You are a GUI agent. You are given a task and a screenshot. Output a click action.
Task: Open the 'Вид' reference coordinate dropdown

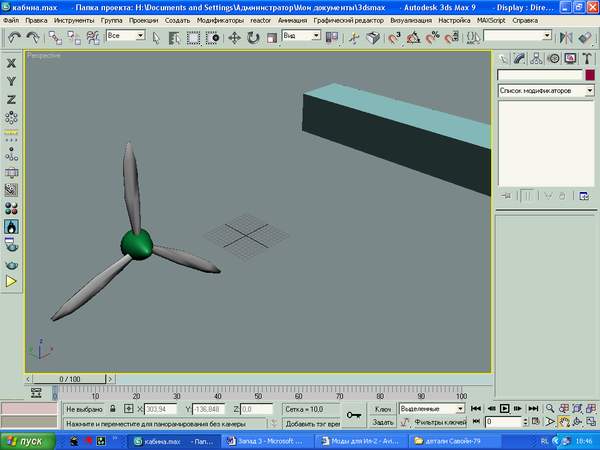(301, 36)
